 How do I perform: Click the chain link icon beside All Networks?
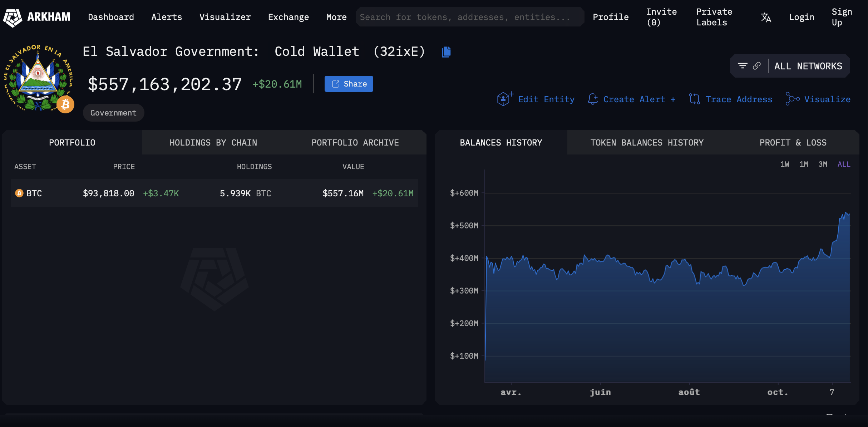756,66
